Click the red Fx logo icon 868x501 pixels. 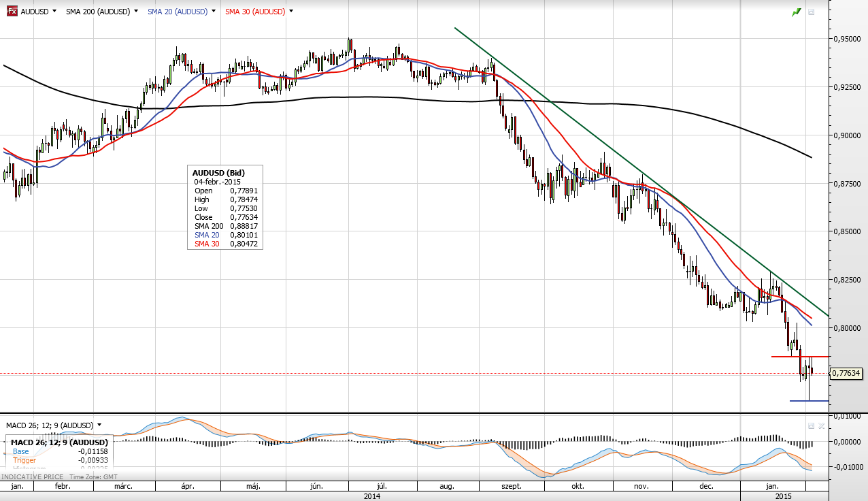(x=12, y=12)
